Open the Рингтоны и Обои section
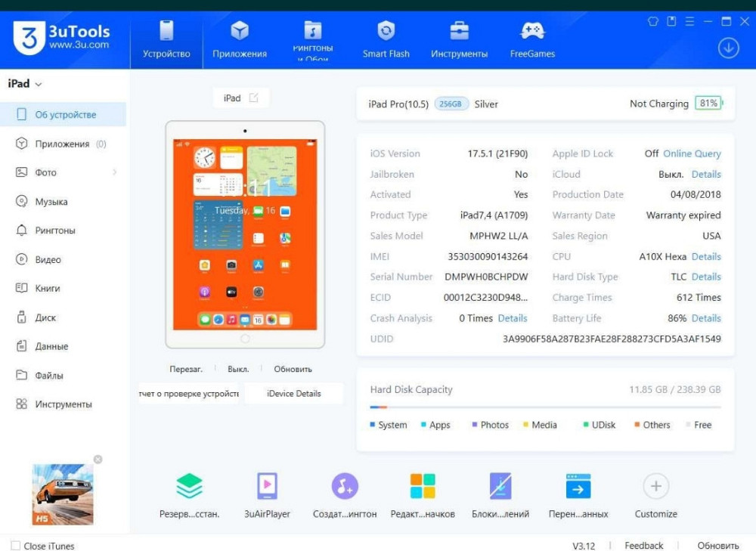This screenshot has height=551, width=756. pyautogui.click(x=312, y=38)
